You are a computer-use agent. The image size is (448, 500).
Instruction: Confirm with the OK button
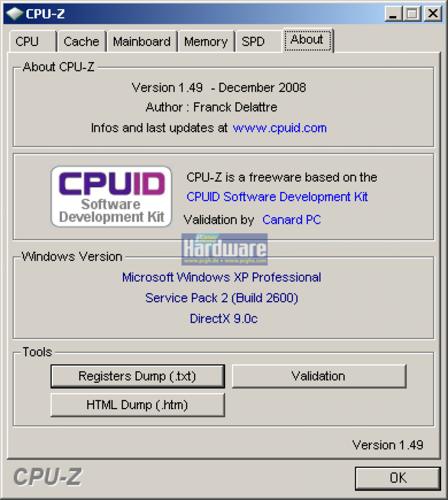[x=398, y=479]
